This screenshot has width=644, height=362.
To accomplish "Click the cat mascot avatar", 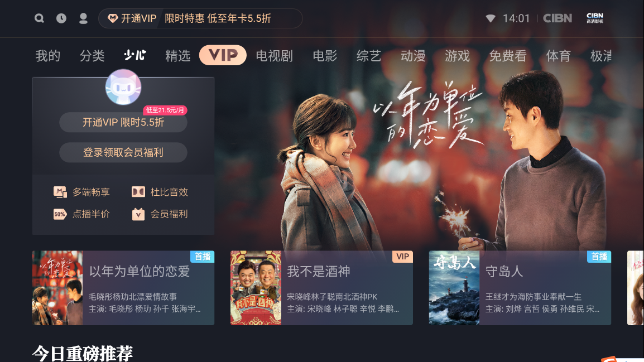I will (123, 87).
